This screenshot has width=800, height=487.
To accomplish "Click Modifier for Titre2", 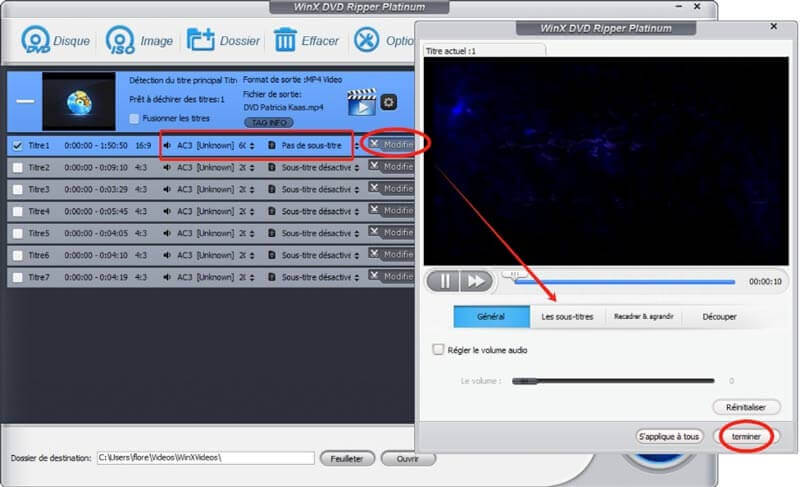I will click(x=391, y=167).
